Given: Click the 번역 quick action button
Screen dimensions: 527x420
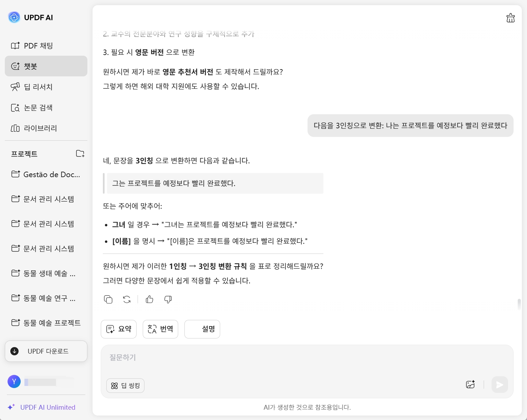Looking at the screenshot, I should coord(160,329).
